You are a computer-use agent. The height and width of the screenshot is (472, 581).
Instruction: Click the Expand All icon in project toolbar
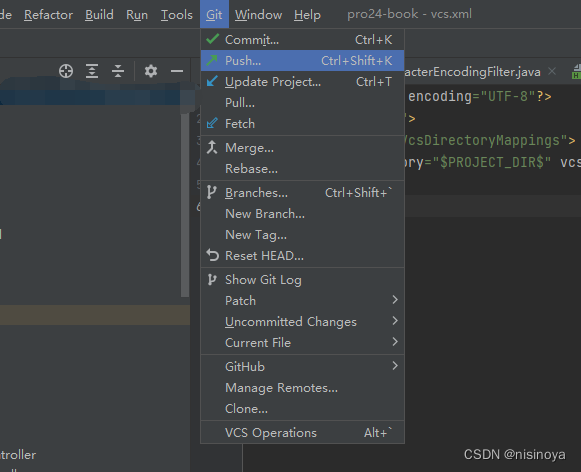[92, 71]
